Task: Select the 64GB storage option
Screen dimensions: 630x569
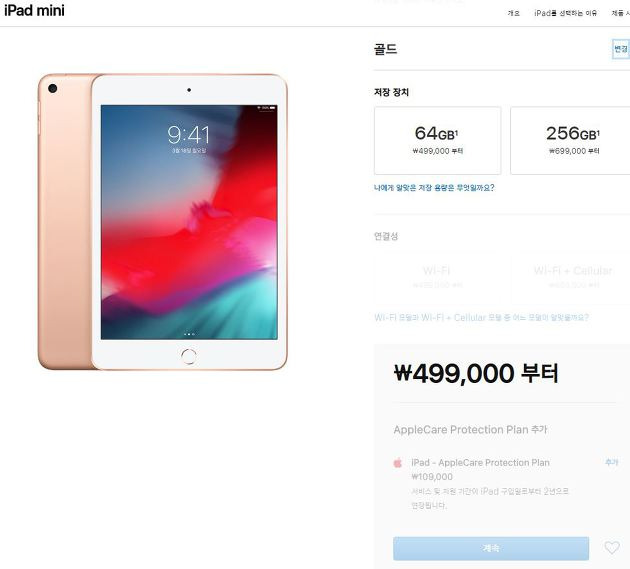Action: 438,141
